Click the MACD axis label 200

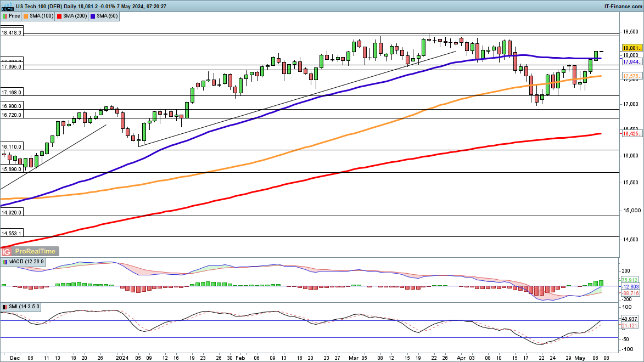click(626, 271)
